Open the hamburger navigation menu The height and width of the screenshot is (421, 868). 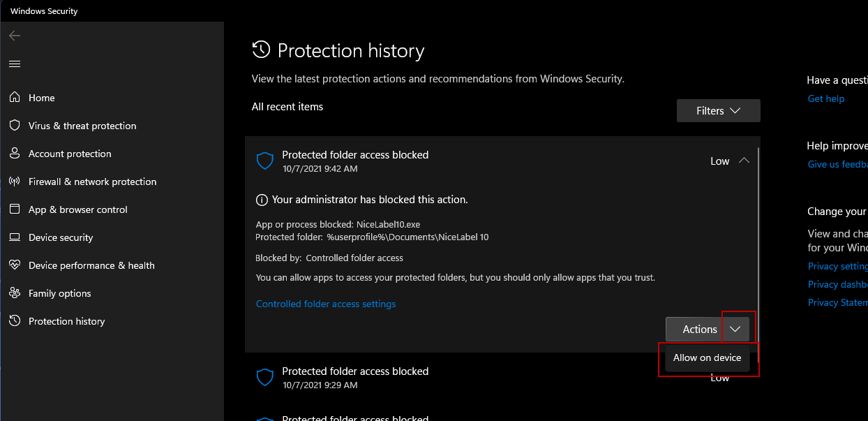click(x=15, y=64)
